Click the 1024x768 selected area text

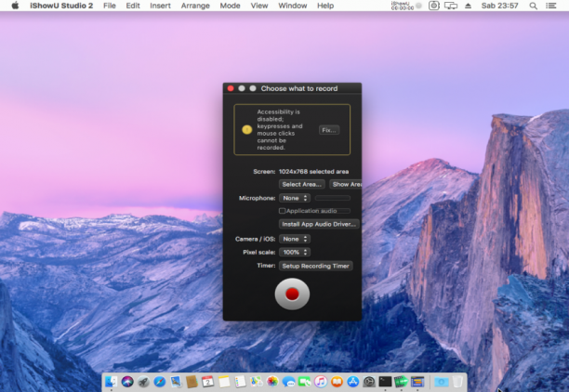(313, 172)
